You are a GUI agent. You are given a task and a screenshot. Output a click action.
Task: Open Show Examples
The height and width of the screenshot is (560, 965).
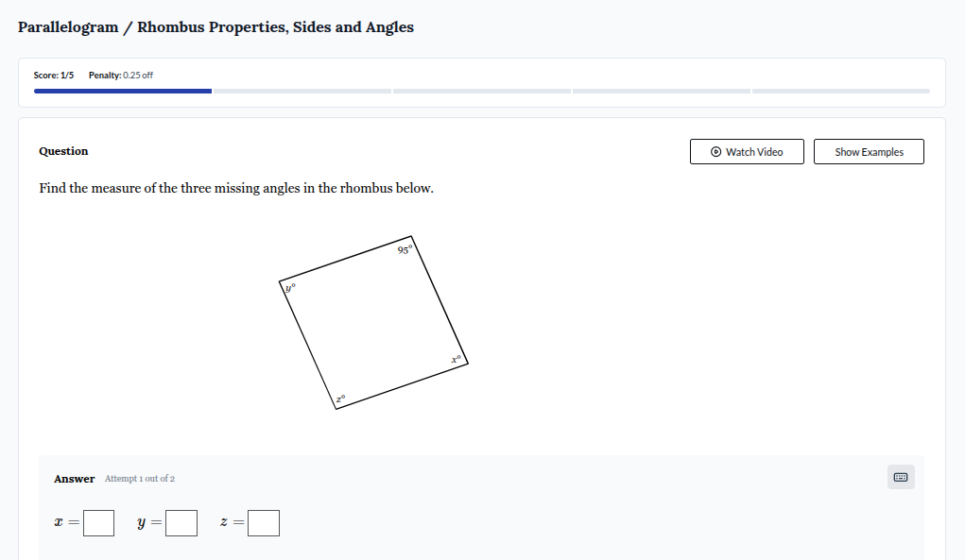click(x=868, y=151)
